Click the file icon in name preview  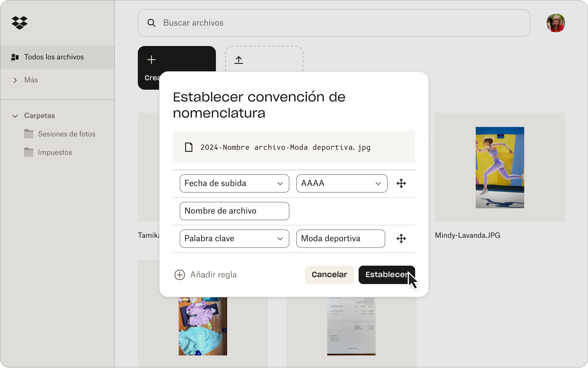pos(189,147)
